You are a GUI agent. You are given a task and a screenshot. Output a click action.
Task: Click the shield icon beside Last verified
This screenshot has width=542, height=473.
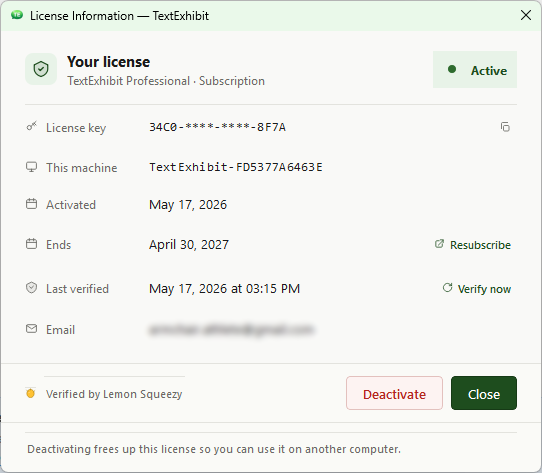point(31,288)
